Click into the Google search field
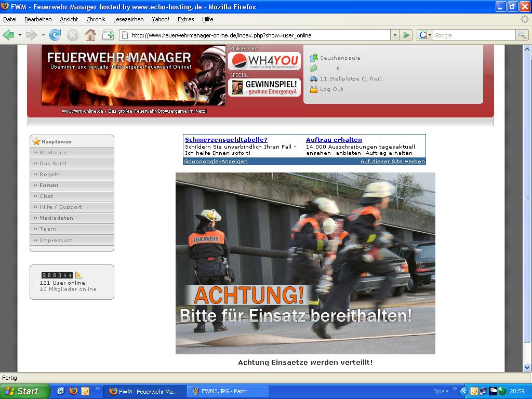 pos(473,35)
